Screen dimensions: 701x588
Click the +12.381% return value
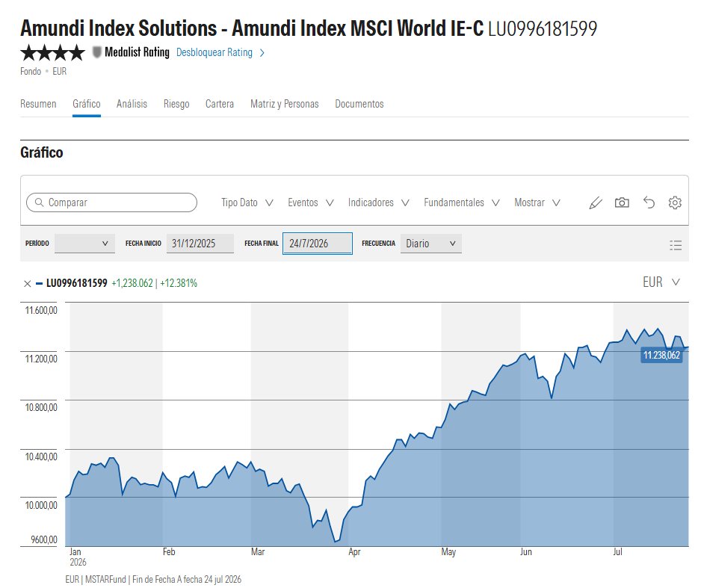pyautogui.click(x=179, y=283)
